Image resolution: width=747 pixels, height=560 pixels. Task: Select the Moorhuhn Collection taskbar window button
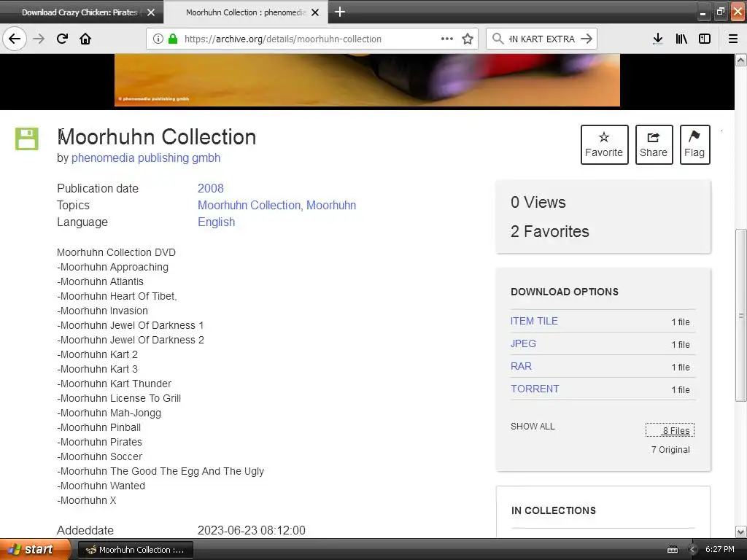pyautogui.click(x=135, y=550)
